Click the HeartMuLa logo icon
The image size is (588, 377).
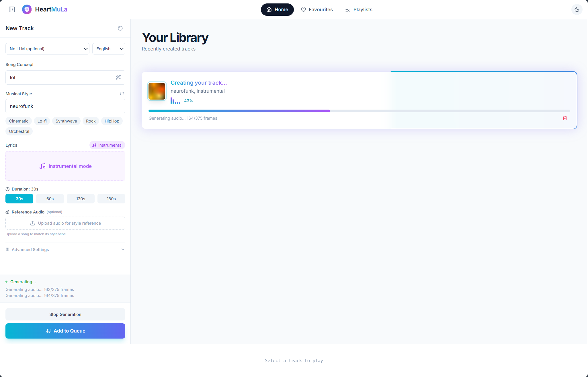click(27, 9)
